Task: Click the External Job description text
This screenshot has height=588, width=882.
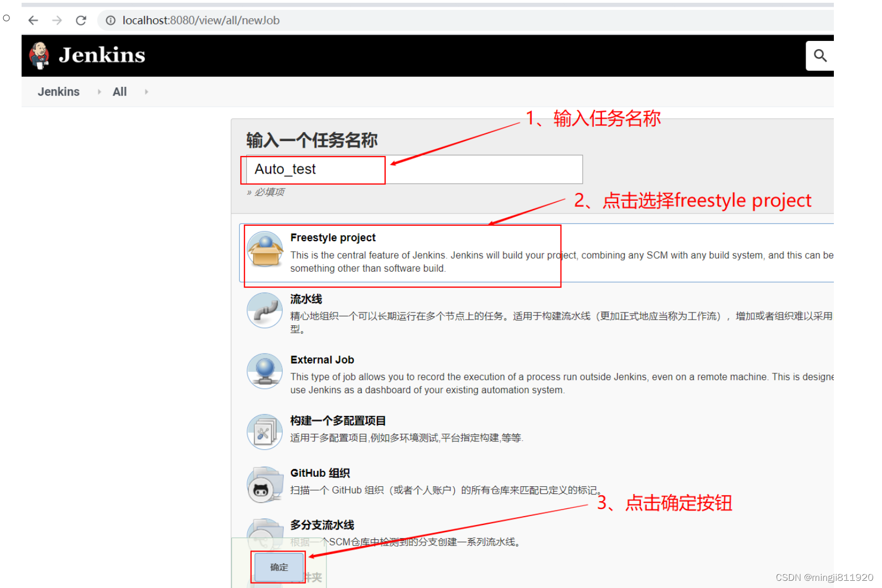Action: 562,383
